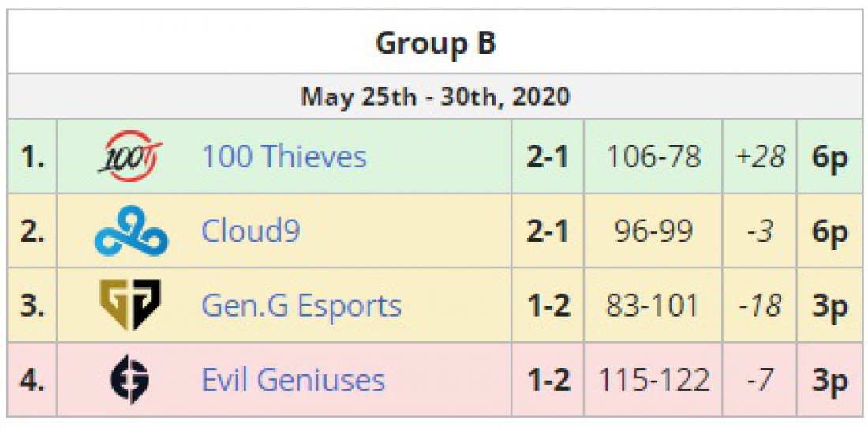Click the first place rank number
This screenshot has height=428, width=868.
point(32,156)
